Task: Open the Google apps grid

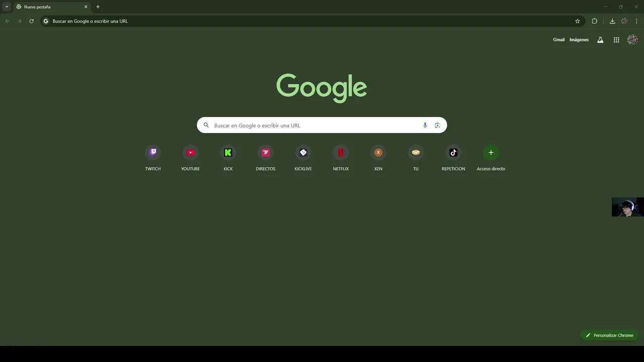Action: pyautogui.click(x=616, y=40)
